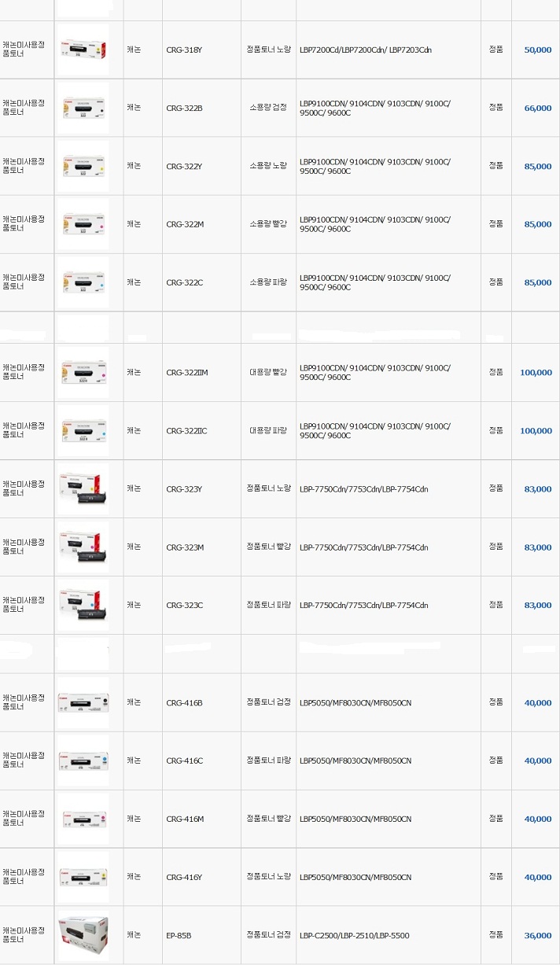Image resolution: width=560 pixels, height=965 pixels.
Task: Select the CRG-323M model text
Action: click(185, 547)
